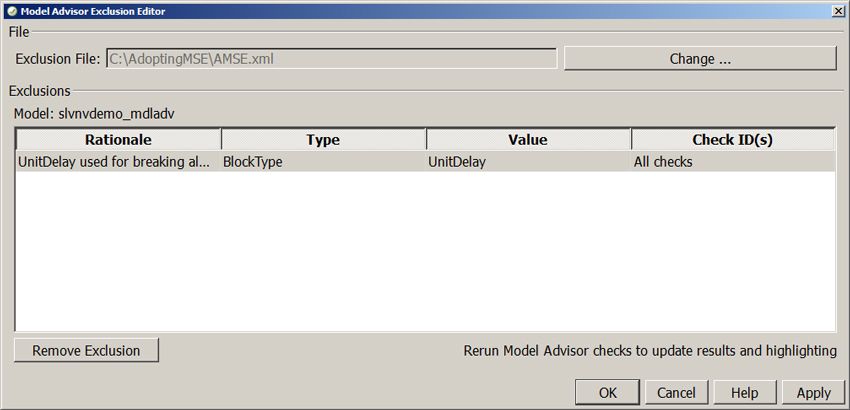Screen dimensions: 850x410
Task: Click the Check ID(s) column header
Action: 732,140
